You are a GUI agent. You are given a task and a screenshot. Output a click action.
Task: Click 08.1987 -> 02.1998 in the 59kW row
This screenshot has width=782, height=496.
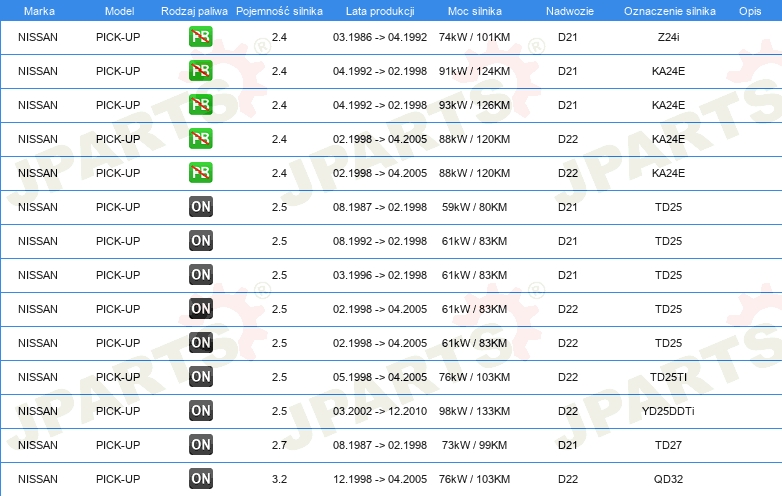point(380,207)
